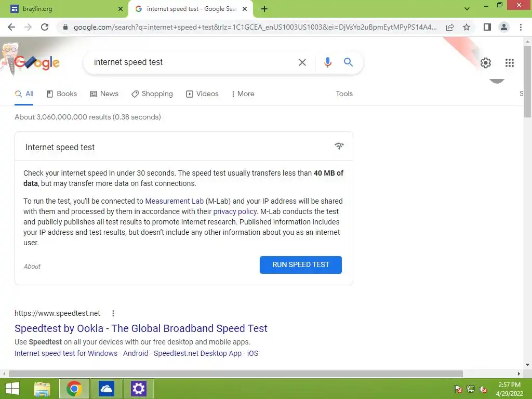Click the muted volume tray icon
Image resolution: width=532 pixels, height=399 pixels.
tap(483, 389)
